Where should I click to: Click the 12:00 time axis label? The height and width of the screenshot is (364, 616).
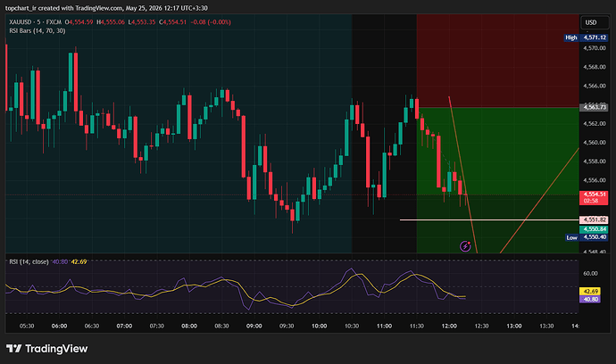(449, 326)
